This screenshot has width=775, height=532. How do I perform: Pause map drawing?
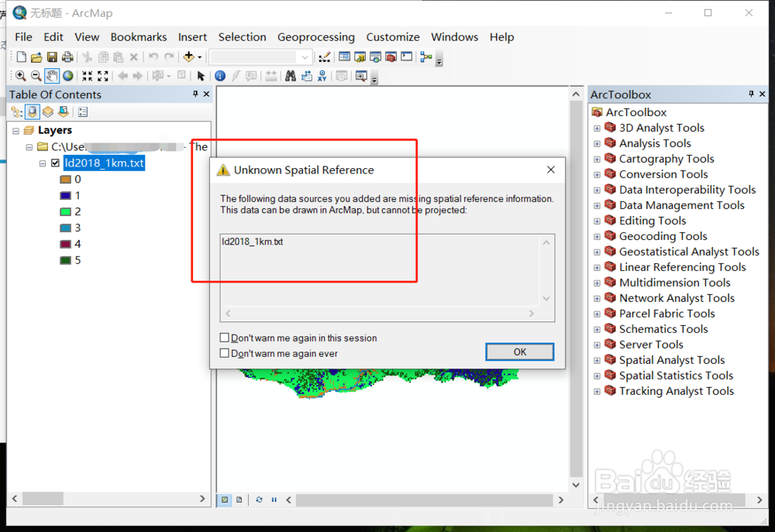tap(274, 500)
